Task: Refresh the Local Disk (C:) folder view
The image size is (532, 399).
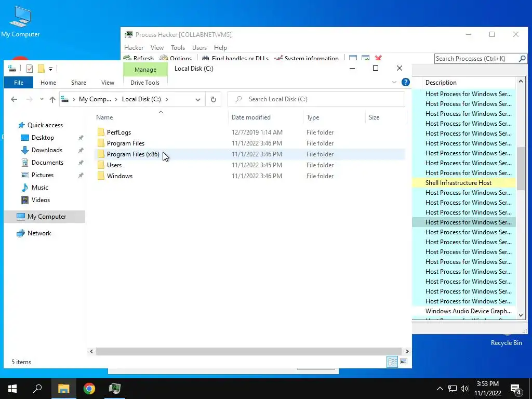Action: coord(214,99)
